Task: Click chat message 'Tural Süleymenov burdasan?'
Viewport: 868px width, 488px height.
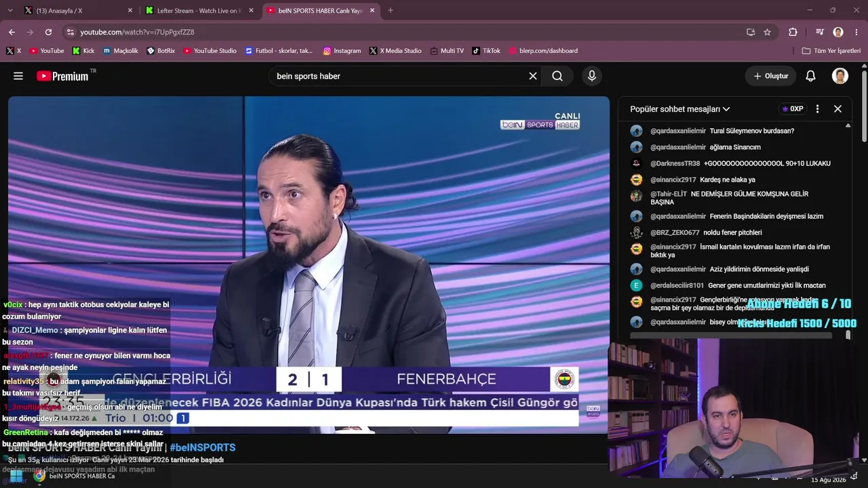Action: [752, 131]
